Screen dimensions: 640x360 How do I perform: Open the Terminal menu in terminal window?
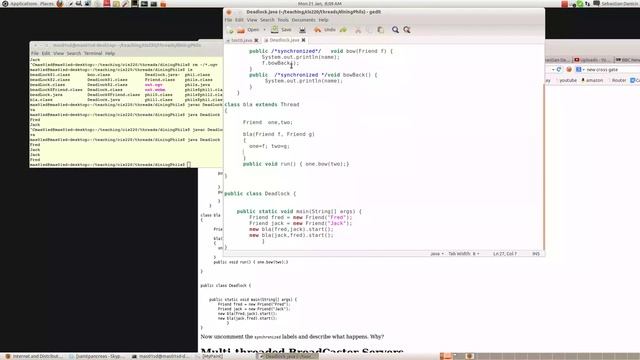[x=93, y=53]
